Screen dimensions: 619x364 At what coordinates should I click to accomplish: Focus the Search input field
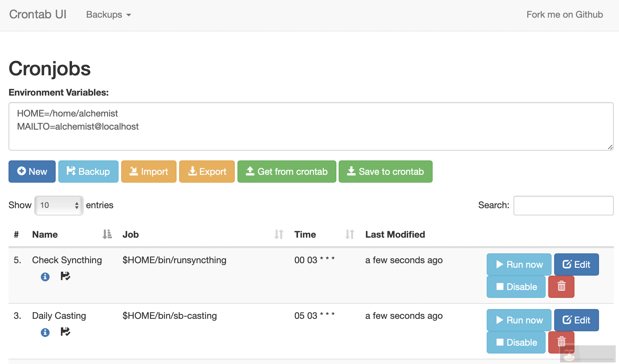point(563,206)
